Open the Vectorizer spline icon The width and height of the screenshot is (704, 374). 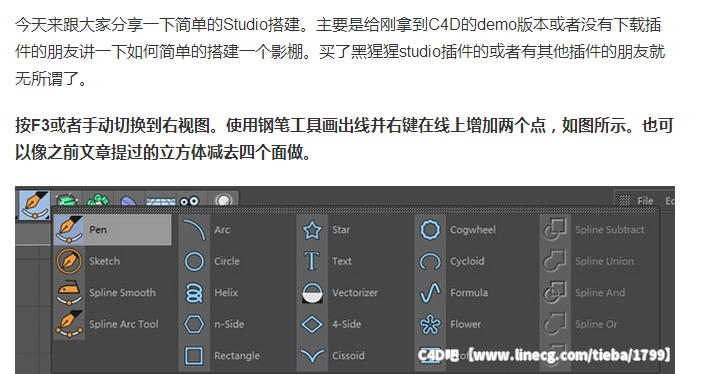[x=312, y=292]
